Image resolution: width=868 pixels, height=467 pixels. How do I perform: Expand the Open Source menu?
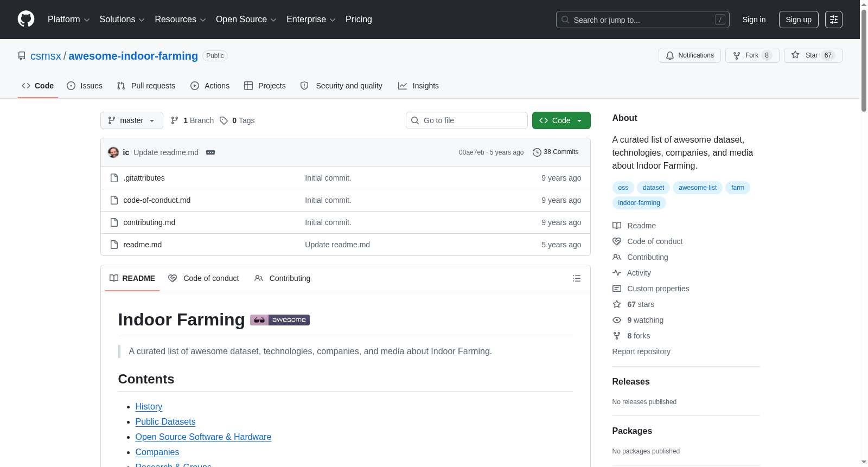coord(246,20)
